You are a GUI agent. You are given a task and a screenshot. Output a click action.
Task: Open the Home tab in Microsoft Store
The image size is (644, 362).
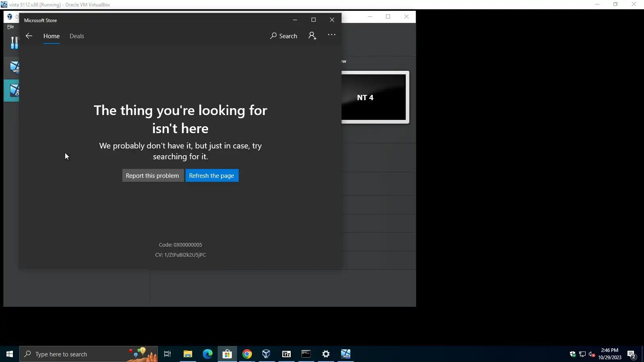coord(52,36)
